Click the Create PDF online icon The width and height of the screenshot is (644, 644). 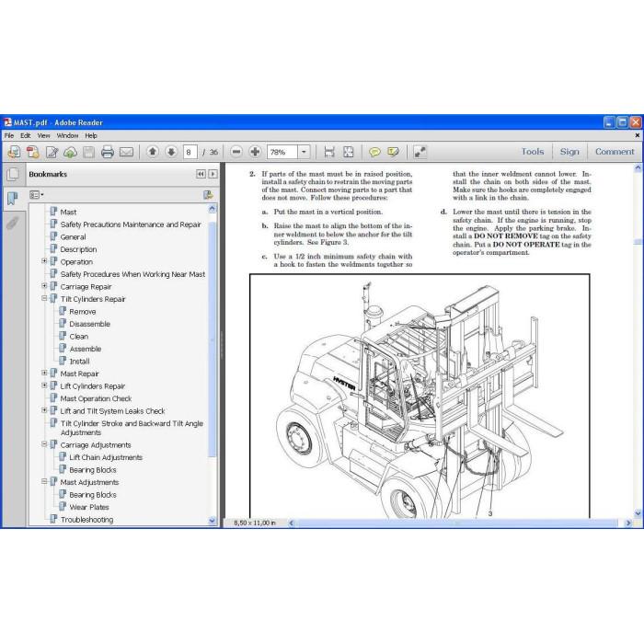(x=32, y=152)
